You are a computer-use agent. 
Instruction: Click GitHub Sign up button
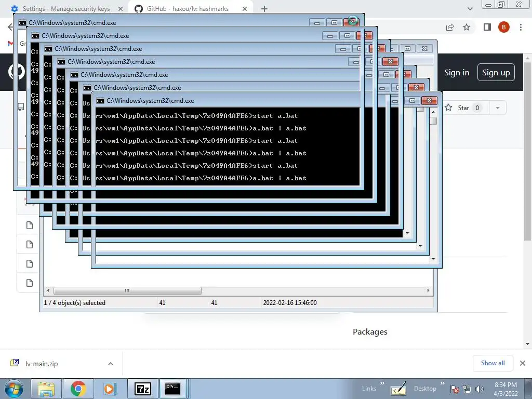coord(496,73)
